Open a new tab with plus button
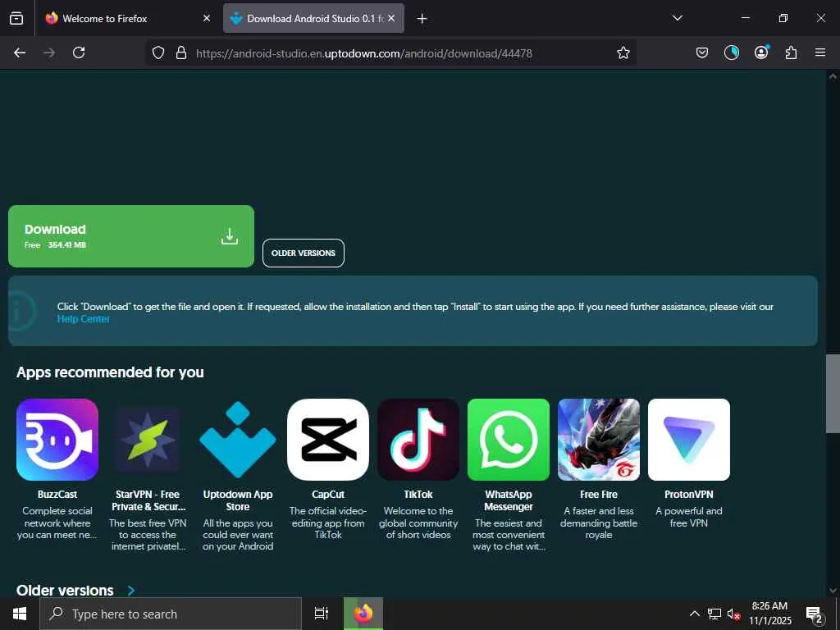This screenshot has height=630, width=840. [x=422, y=19]
